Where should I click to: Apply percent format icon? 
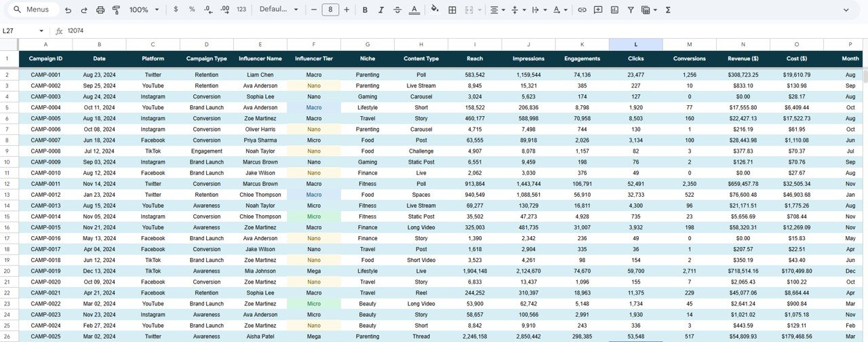[x=192, y=10]
